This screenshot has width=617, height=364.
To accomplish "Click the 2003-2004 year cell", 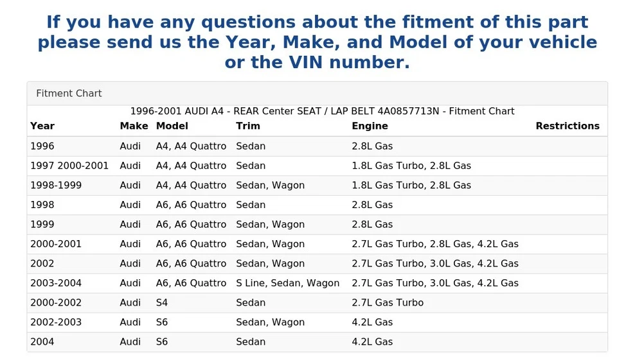I will (56, 283).
